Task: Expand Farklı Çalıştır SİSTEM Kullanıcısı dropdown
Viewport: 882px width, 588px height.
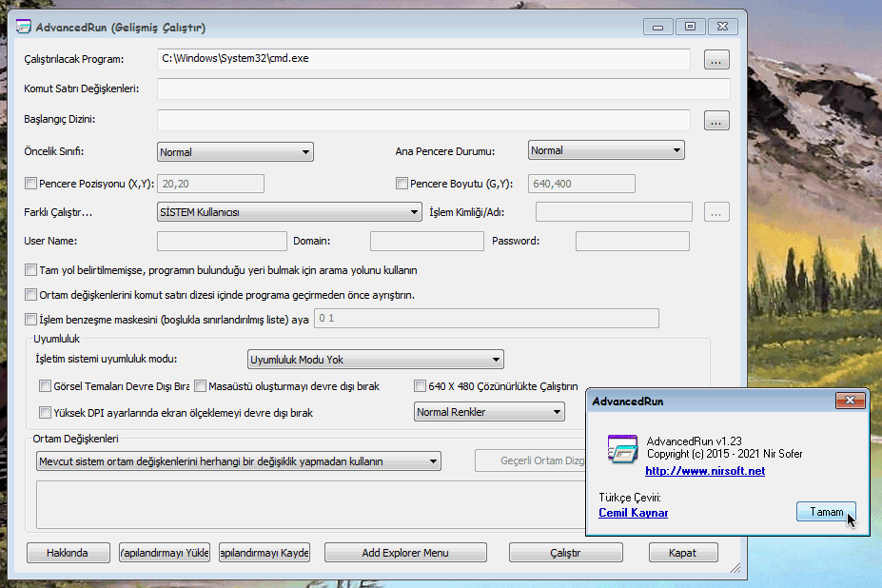Action: coord(289,212)
